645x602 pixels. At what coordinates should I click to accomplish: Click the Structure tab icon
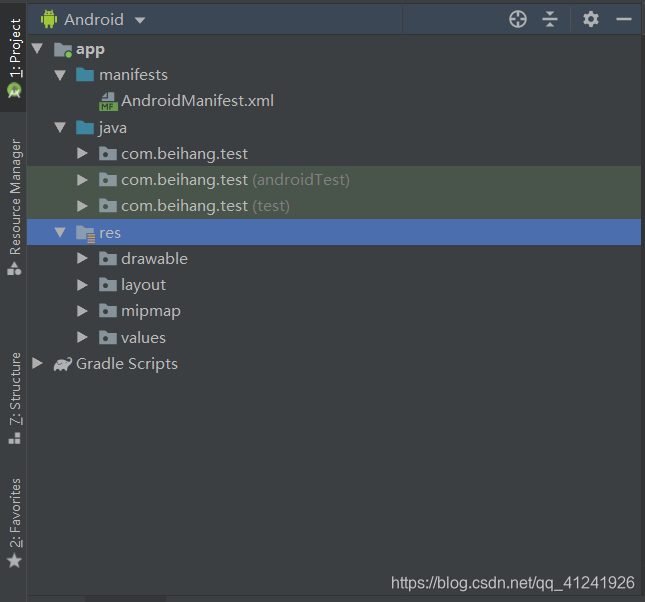click(x=14, y=438)
